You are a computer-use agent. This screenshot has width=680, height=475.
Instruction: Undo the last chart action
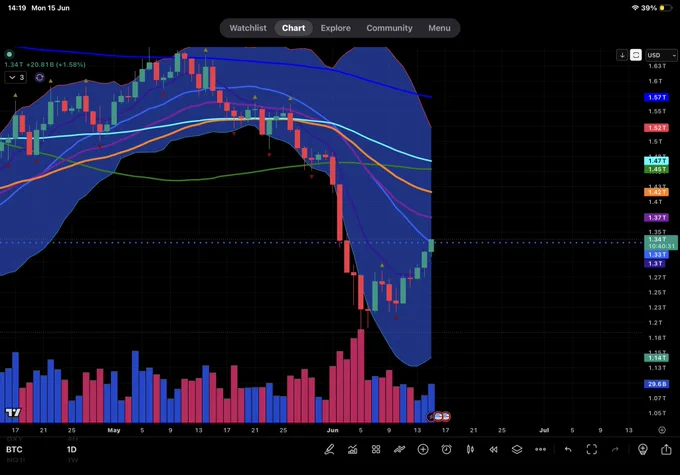point(568,449)
